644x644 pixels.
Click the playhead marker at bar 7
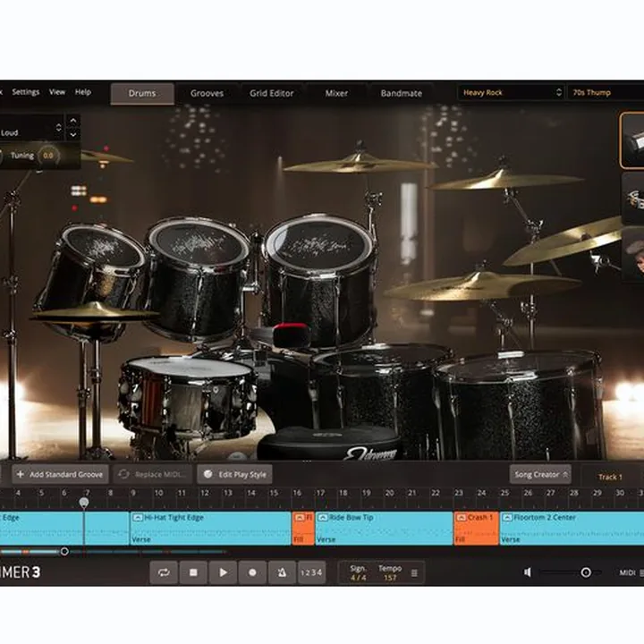(x=84, y=503)
